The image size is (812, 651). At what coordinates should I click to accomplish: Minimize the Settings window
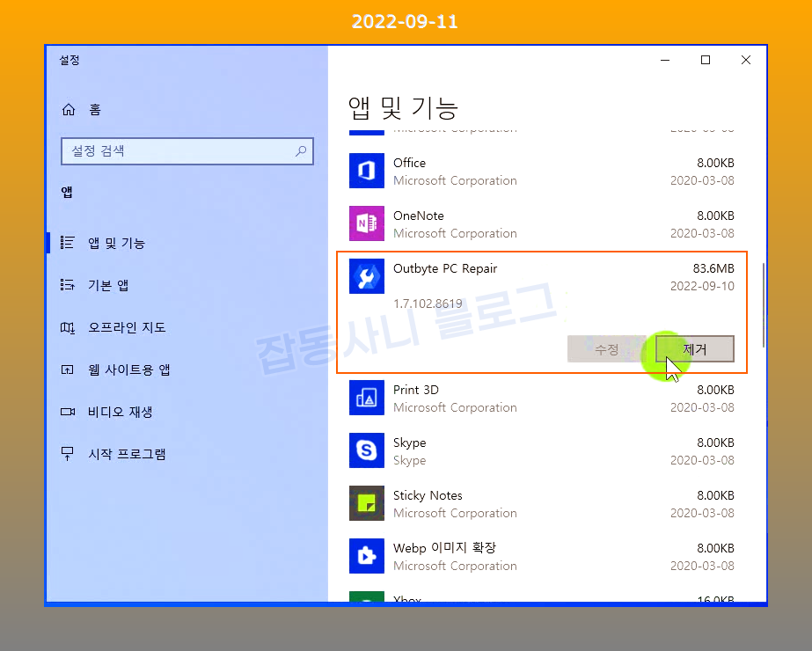click(x=665, y=60)
